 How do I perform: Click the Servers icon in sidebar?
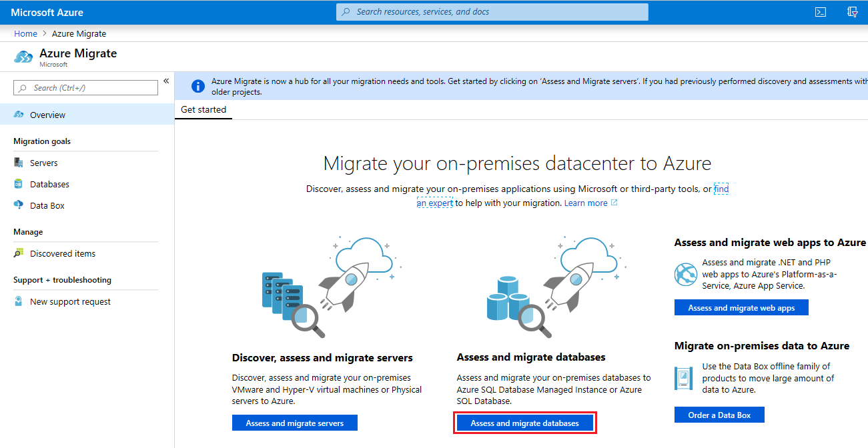tap(19, 163)
